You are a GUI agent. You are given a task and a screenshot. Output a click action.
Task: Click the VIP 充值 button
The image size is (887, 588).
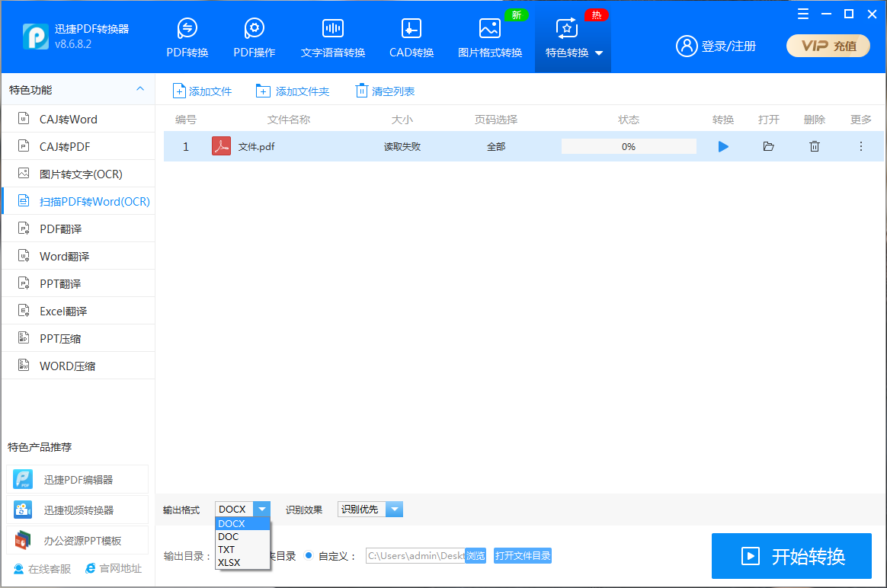828,46
